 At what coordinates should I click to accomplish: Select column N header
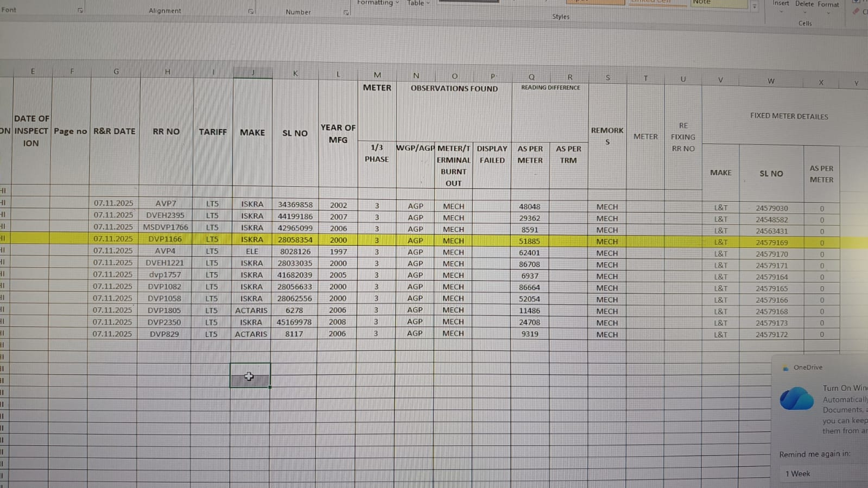416,75
